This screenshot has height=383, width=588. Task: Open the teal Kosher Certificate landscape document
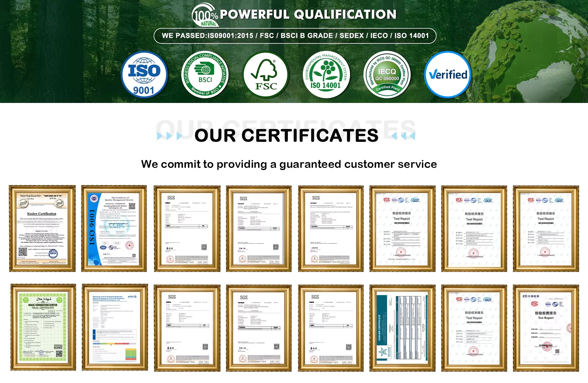pyautogui.click(x=402, y=328)
